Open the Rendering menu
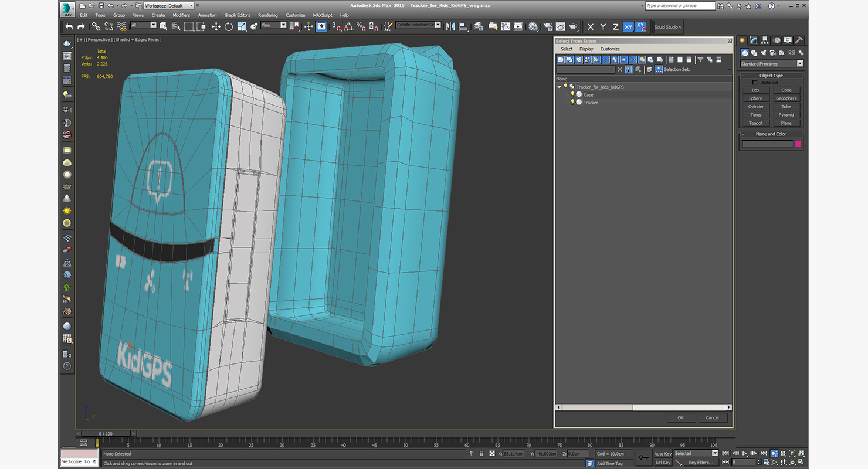The height and width of the screenshot is (469, 868). (268, 15)
